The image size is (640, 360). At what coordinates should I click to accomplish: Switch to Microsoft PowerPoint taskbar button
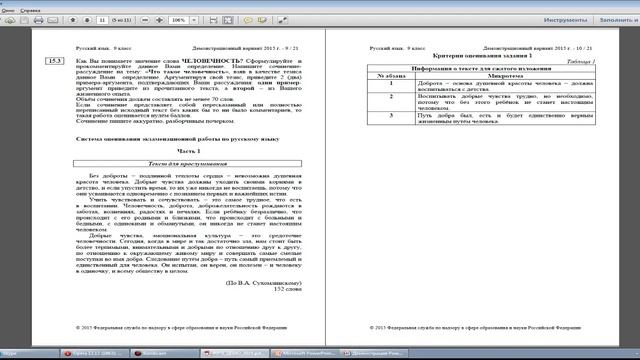(305, 353)
